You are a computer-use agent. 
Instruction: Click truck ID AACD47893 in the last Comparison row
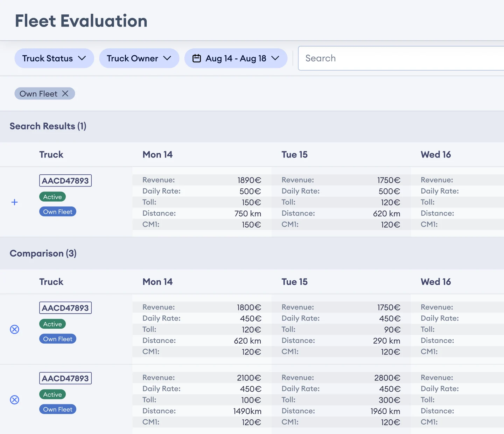tap(65, 378)
